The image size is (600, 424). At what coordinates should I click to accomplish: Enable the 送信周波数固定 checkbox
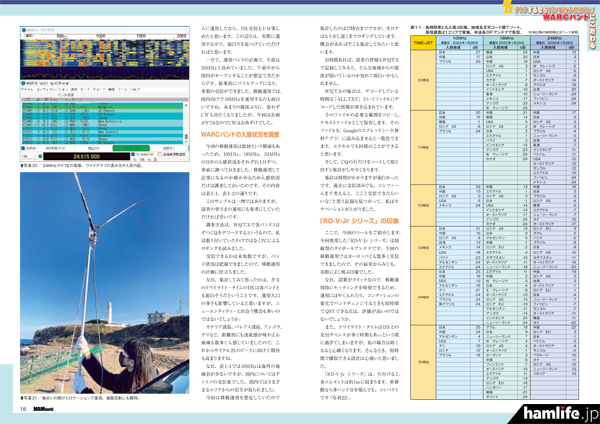[158, 154]
